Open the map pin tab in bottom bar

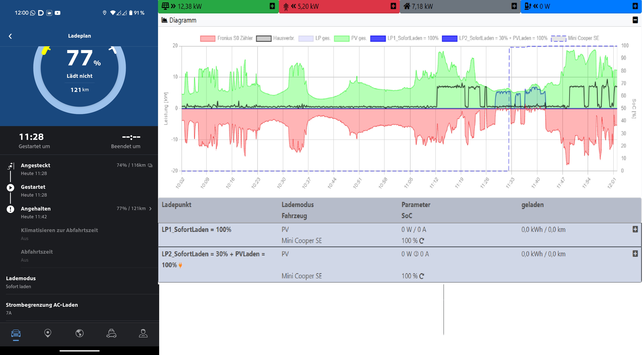[48, 333]
